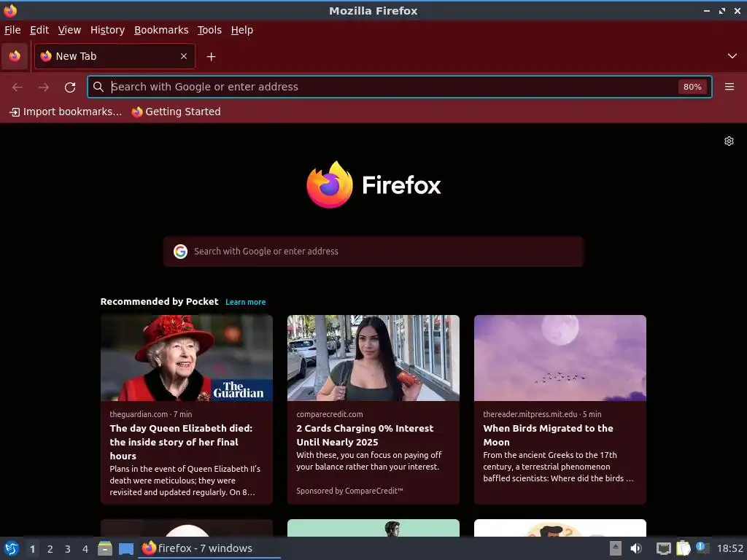Open 'The day Queen Elizabeth died' headline
The width and height of the screenshot is (747, 560).
point(181,442)
